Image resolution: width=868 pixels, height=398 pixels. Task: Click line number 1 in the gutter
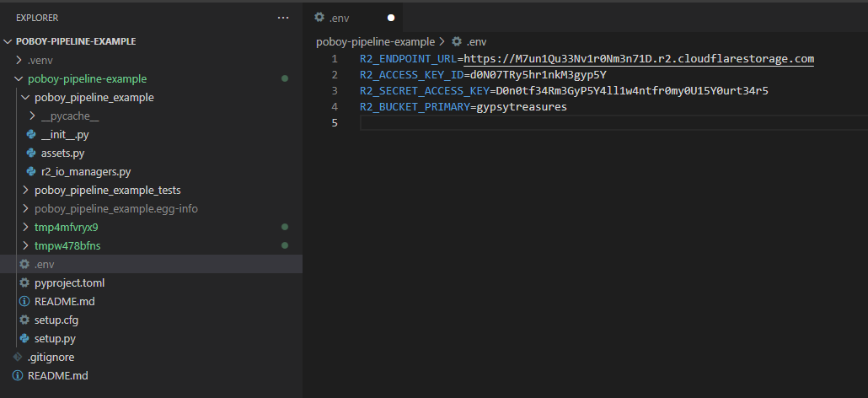point(335,59)
